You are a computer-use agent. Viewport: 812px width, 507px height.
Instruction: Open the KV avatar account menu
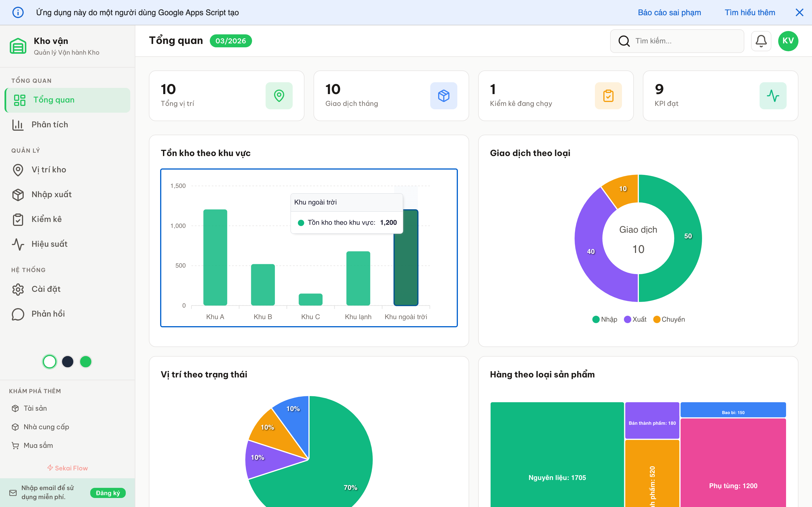point(788,41)
